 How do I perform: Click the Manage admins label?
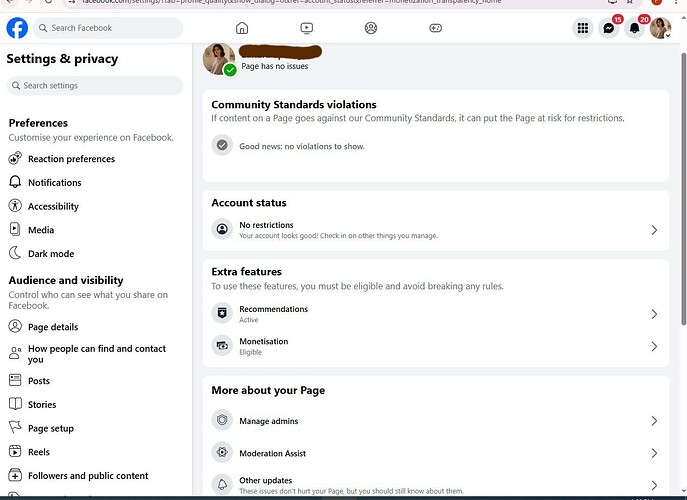tap(269, 421)
